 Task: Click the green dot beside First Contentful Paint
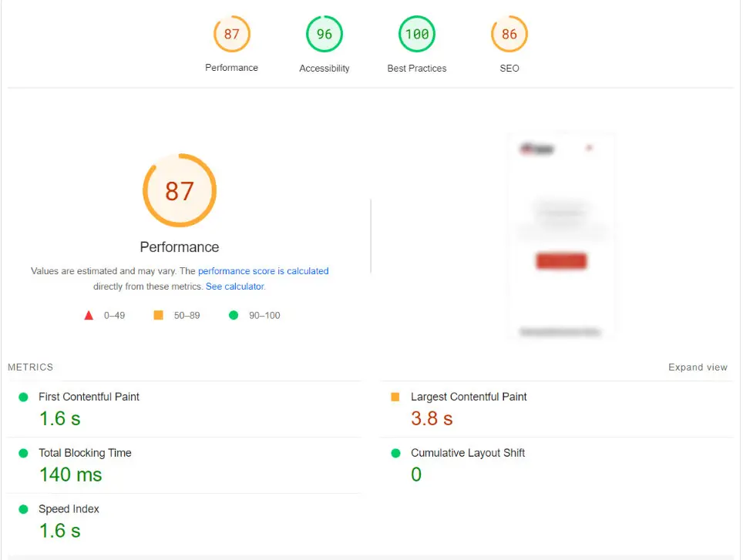(x=23, y=397)
